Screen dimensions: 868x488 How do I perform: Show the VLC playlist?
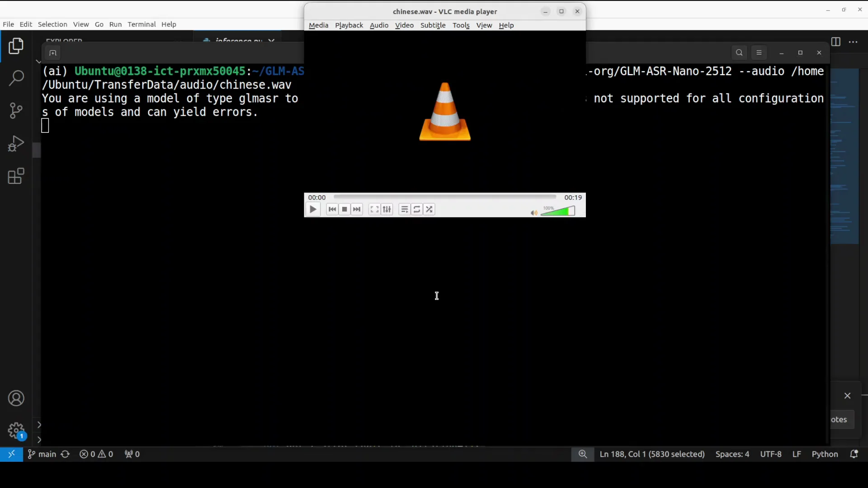[405, 209]
